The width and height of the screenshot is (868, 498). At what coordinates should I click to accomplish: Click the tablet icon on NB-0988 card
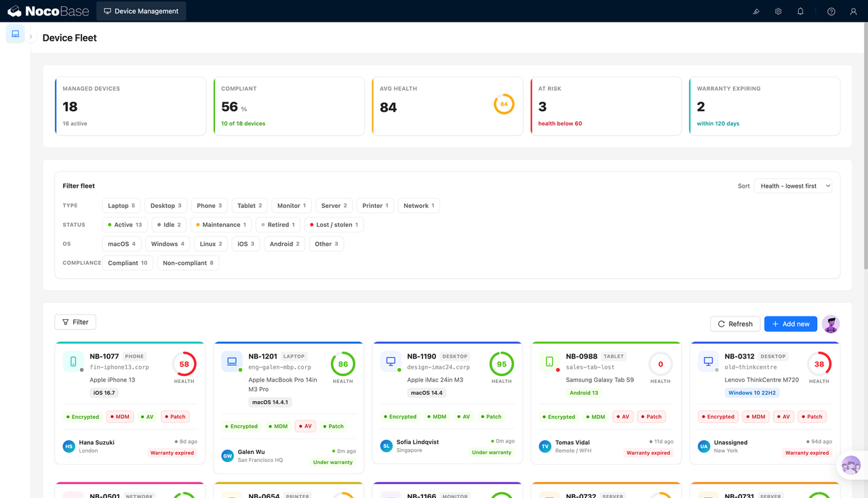tap(549, 361)
